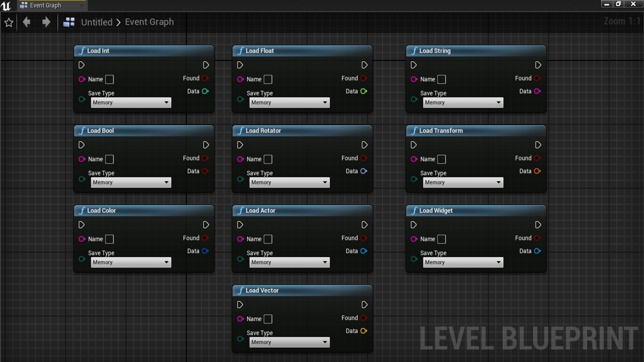644x362 pixels.
Task: Click the back navigation arrow
Action: click(26, 22)
